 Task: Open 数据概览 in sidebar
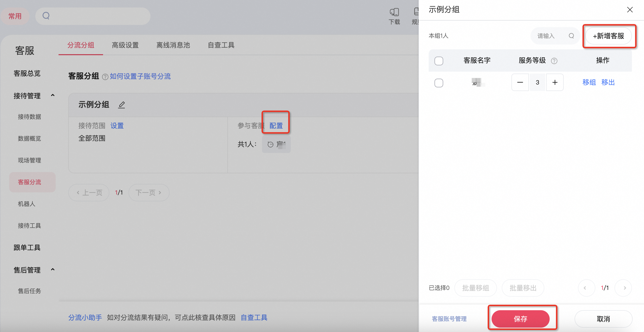tap(30, 138)
